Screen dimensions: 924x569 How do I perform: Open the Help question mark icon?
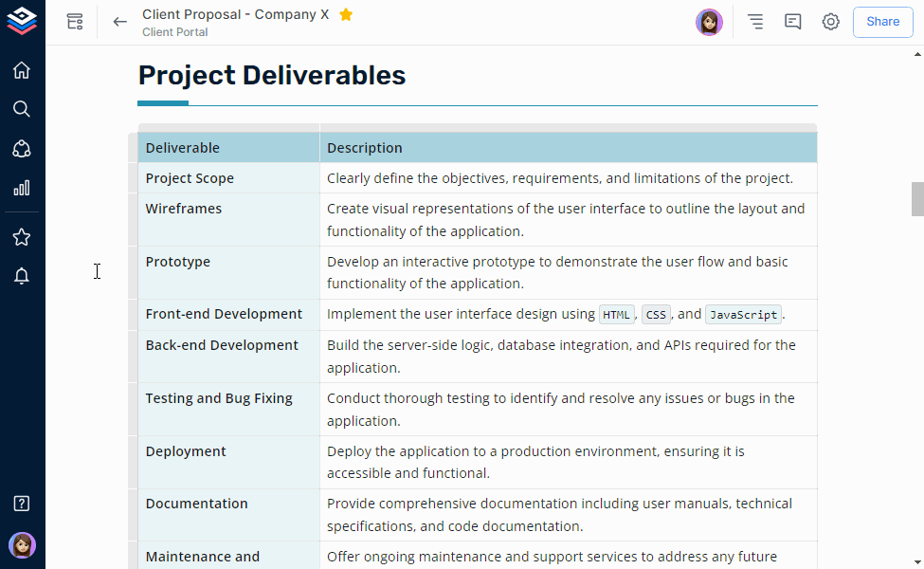pyautogui.click(x=22, y=504)
